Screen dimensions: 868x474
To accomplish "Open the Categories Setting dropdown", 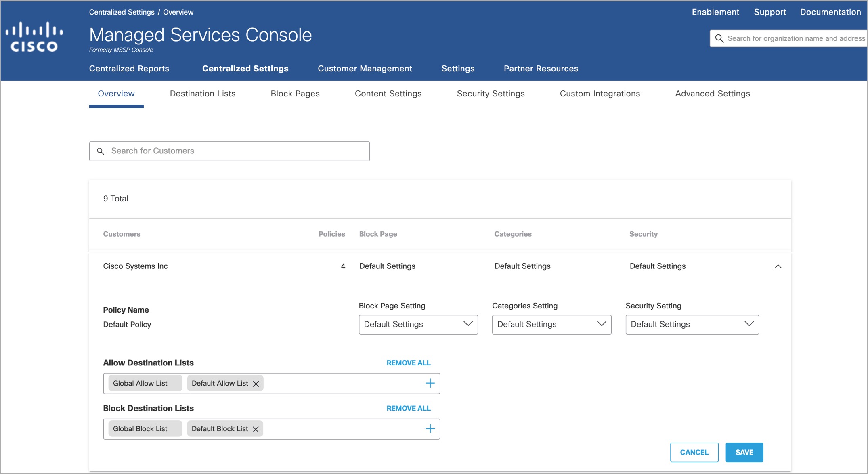I will click(551, 325).
